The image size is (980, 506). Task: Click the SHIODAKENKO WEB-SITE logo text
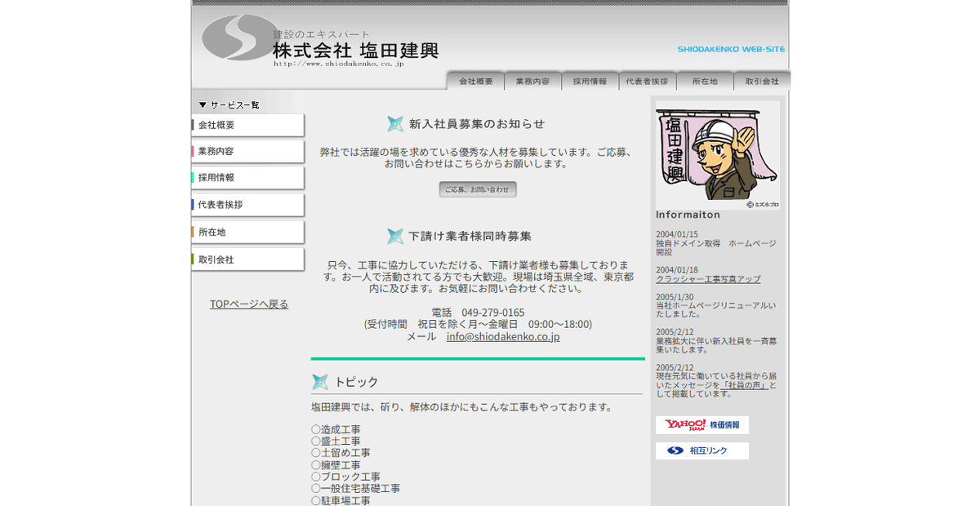click(x=731, y=49)
